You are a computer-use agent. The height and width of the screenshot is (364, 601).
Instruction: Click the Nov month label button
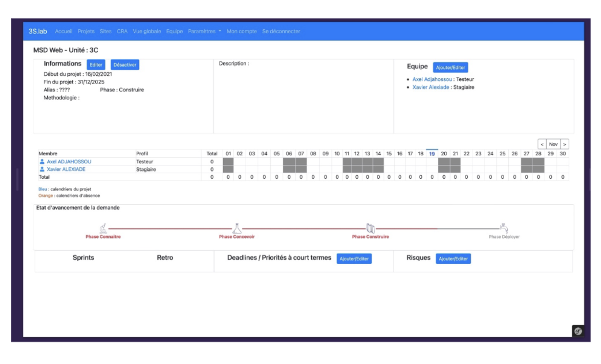[x=553, y=144]
